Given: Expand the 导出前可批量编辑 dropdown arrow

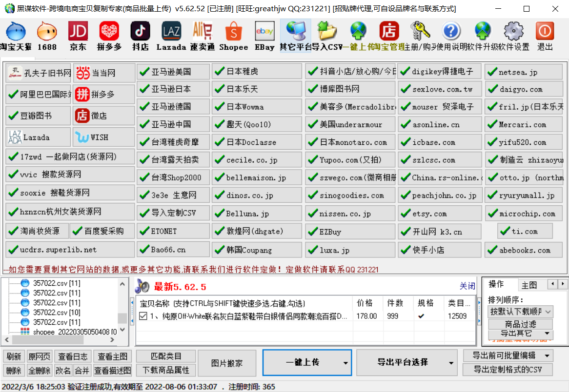Looking at the screenshot, I should [547, 356].
